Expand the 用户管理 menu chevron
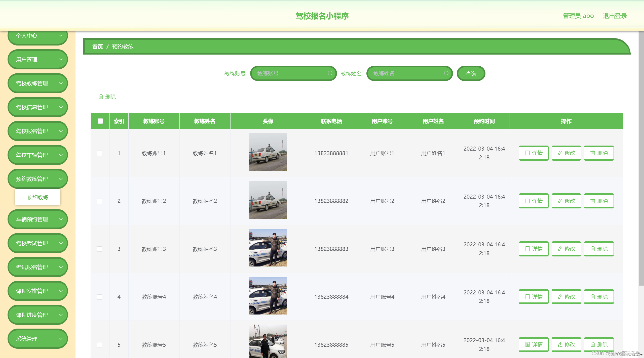 61,59
